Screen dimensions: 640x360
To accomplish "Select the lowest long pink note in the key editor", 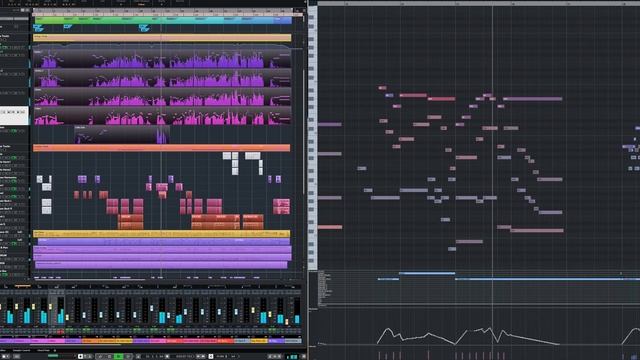I will [x=537, y=231].
